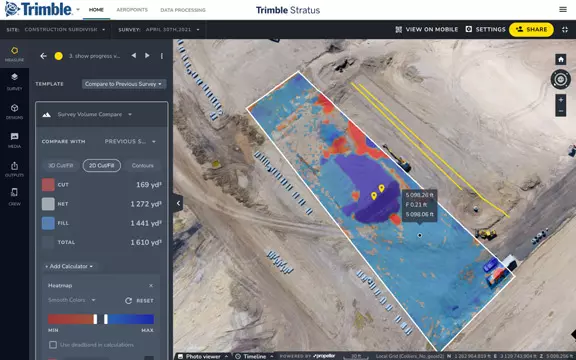Click the Fill value '1 441 yd³'
The width and height of the screenshot is (576, 360).
146,223
